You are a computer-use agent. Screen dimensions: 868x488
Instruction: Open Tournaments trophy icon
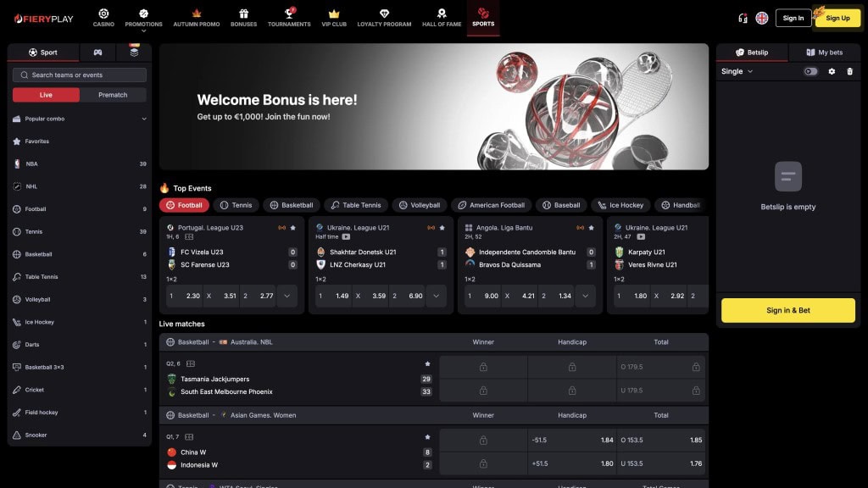coord(289,14)
